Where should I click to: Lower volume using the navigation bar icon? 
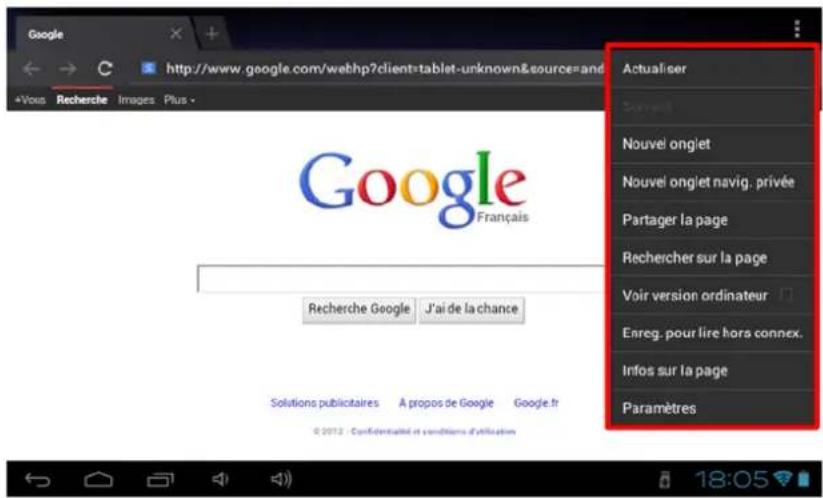220,479
